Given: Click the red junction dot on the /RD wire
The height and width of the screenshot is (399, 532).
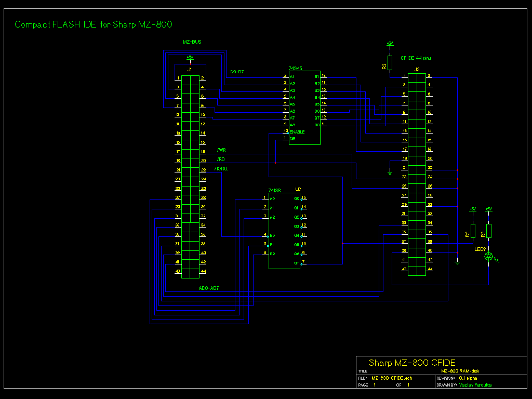Looking at the screenshot, I should (275, 163).
